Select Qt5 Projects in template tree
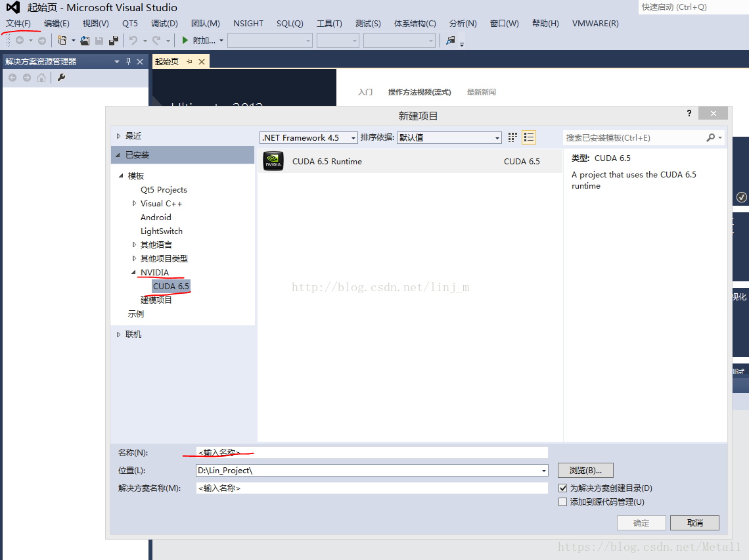This screenshot has height=560, width=749. coord(164,190)
